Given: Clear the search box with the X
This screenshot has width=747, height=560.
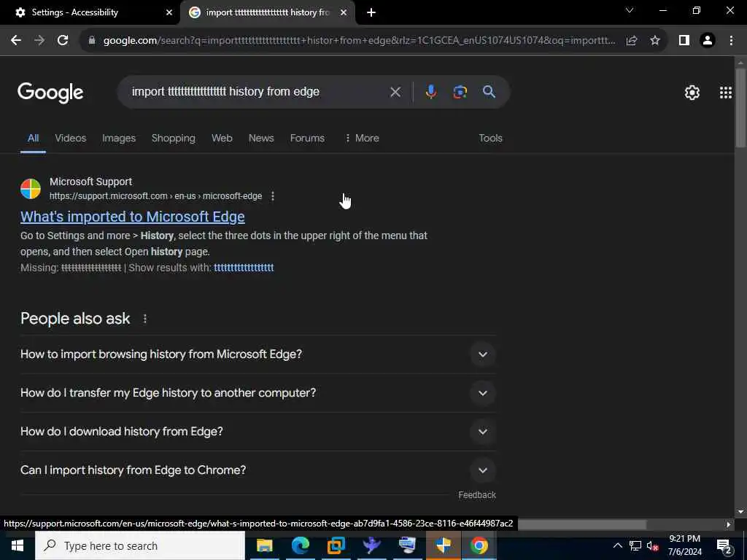Looking at the screenshot, I should 395,92.
